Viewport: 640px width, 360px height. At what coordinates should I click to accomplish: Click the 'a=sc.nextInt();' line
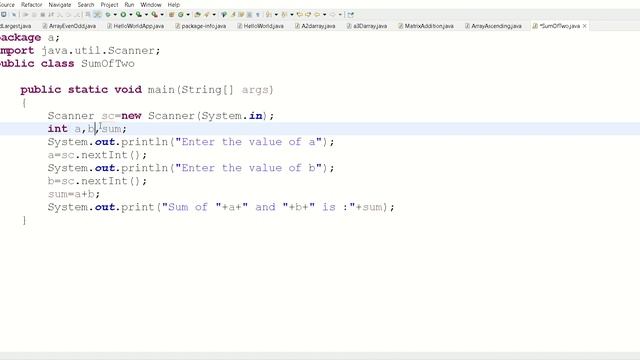pos(97,155)
